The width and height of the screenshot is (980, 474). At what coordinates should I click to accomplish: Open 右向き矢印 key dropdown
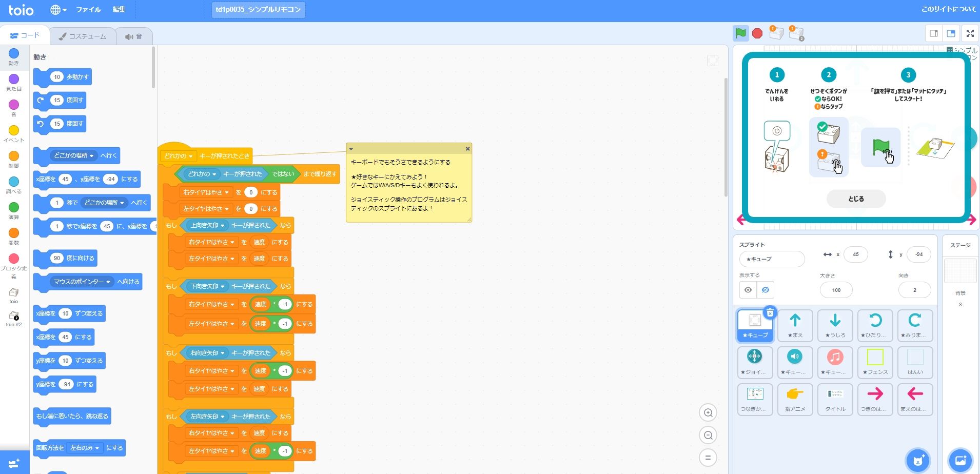207,353
